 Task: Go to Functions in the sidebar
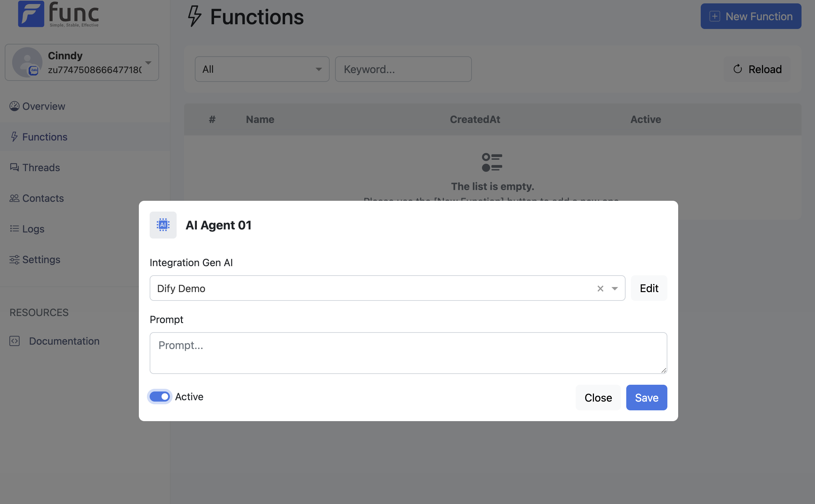pyautogui.click(x=45, y=137)
